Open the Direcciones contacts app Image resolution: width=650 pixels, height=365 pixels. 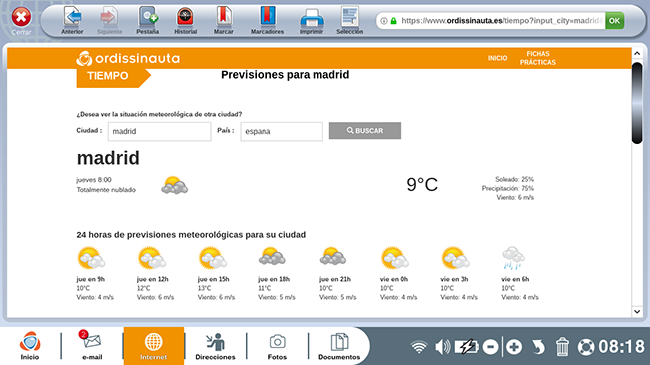[x=215, y=346]
